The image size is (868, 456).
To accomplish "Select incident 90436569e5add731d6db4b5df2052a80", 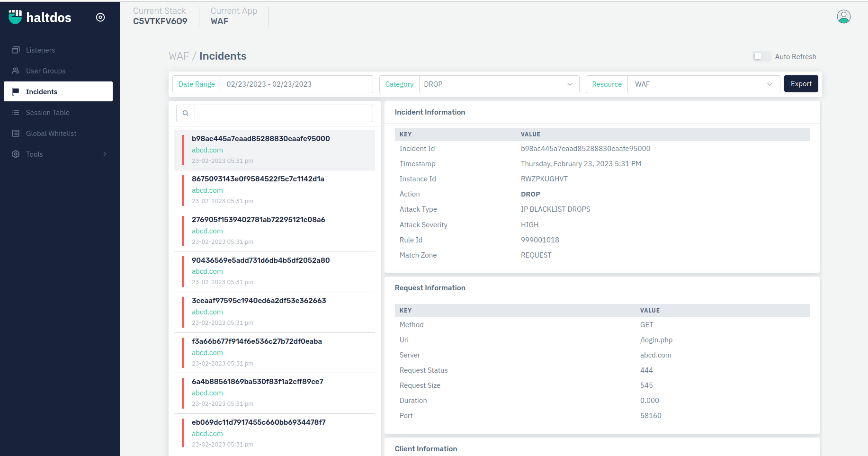I will click(275, 271).
